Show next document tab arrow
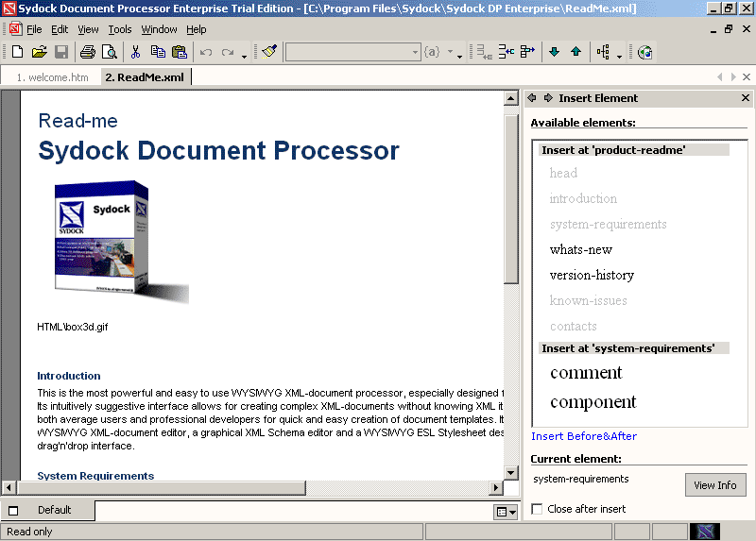 733,76
